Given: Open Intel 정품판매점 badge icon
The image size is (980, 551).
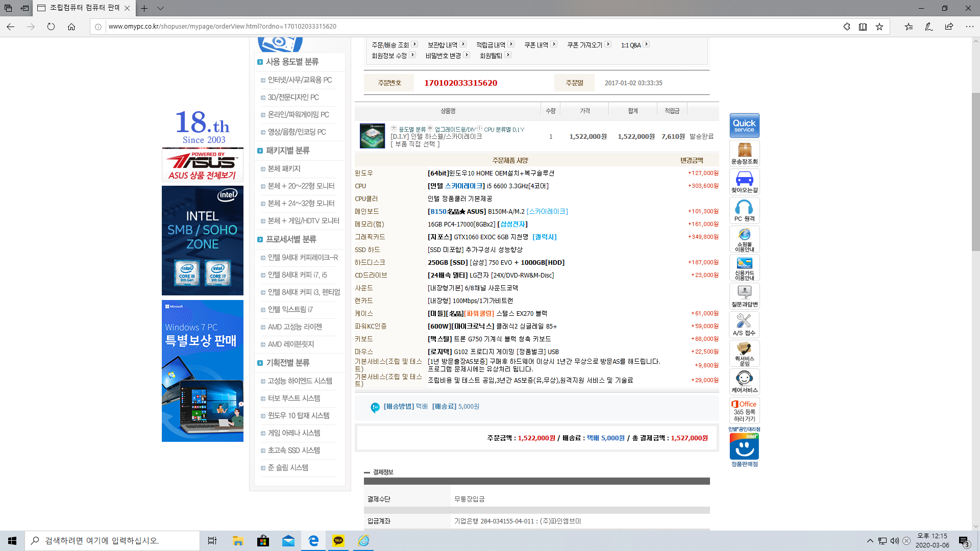Looking at the screenshot, I should tap(744, 447).
